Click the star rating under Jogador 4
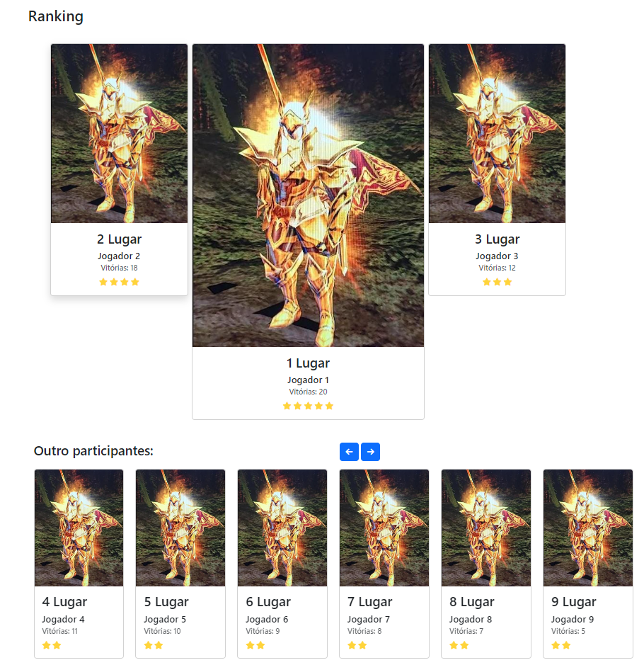 52,645
